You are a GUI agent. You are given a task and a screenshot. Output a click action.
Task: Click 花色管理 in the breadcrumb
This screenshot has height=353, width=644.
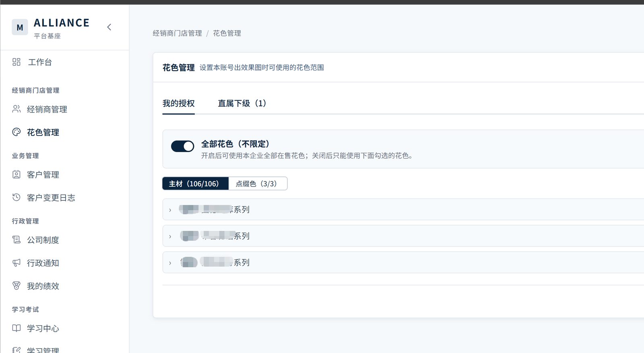tap(227, 33)
